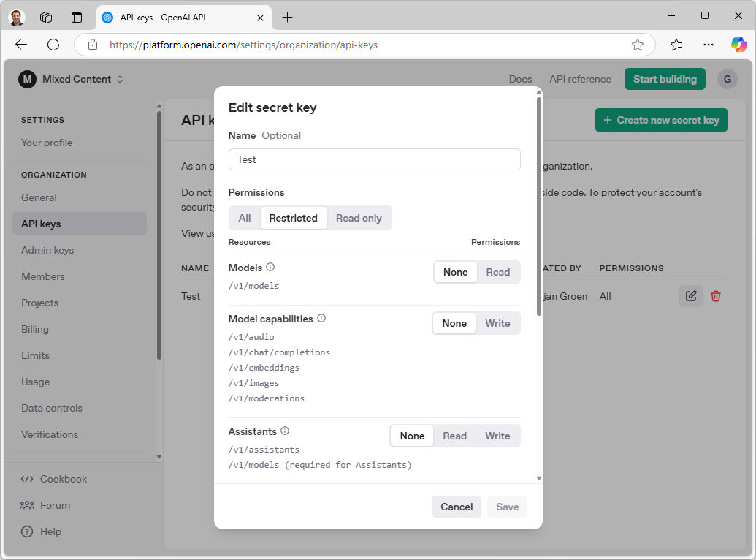This screenshot has width=756, height=560.
Task: Open General organization settings
Action: pos(39,197)
